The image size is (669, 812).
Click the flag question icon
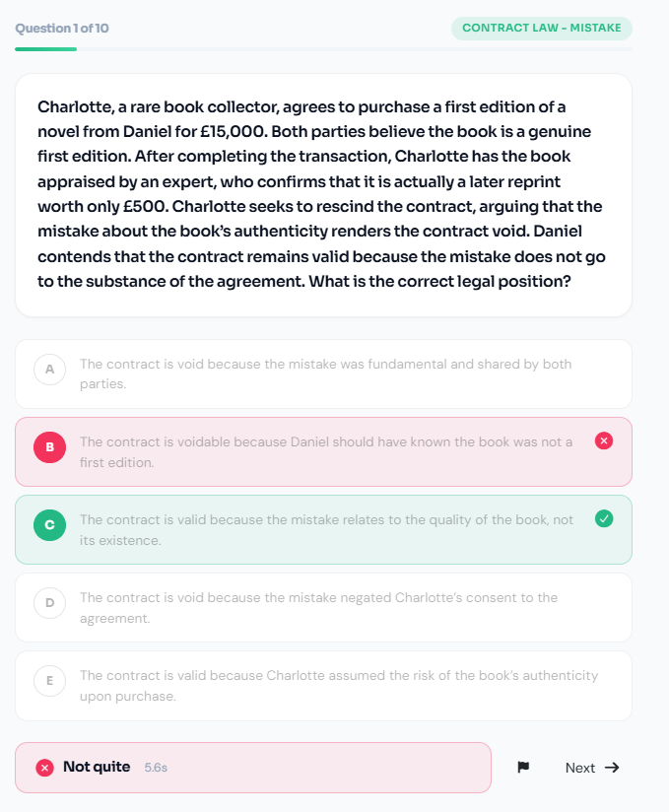[523, 768]
